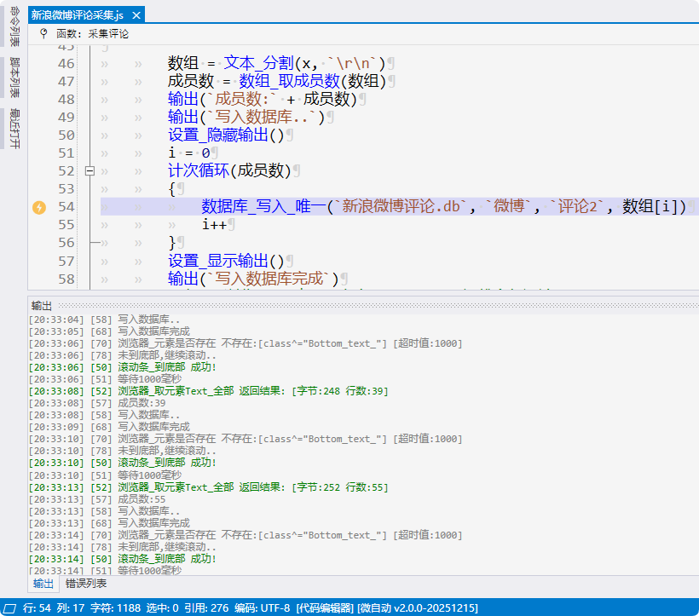The width and height of the screenshot is (699, 616).
Task: Click the 编码: UTF-8 status indicator
Action: 262,607
